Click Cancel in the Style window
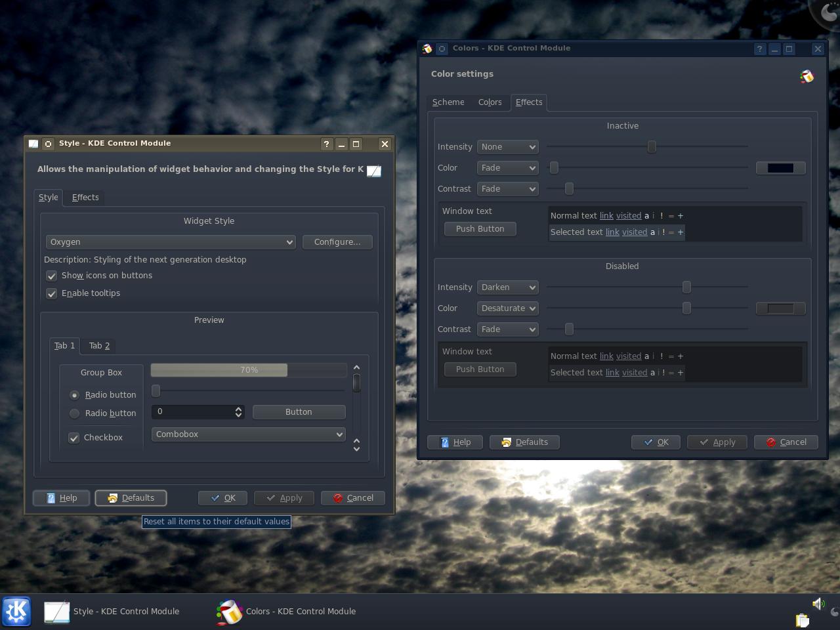The width and height of the screenshot is (840, 630). click(x=352, y=498)
